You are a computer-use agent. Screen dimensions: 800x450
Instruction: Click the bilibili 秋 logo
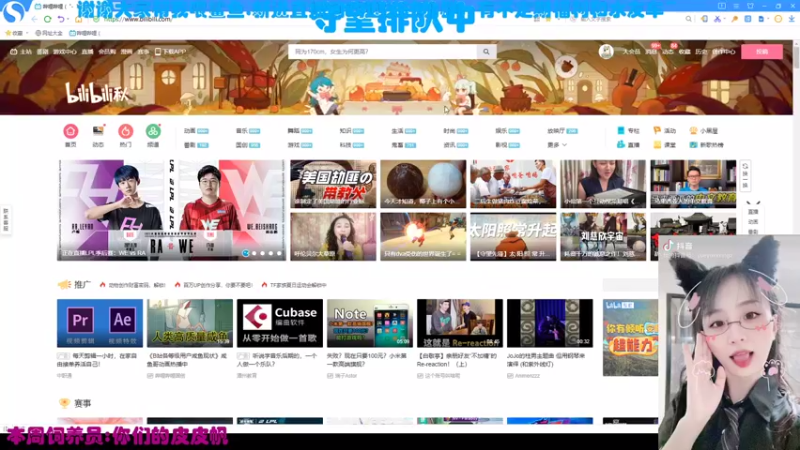point(97,93)
